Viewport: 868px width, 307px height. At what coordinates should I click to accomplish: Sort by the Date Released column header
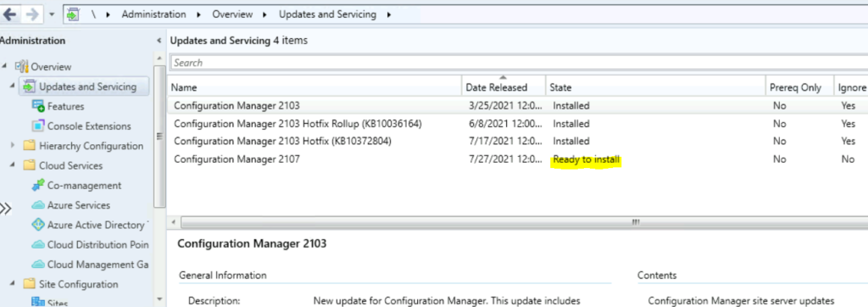(x=504, y=87)
